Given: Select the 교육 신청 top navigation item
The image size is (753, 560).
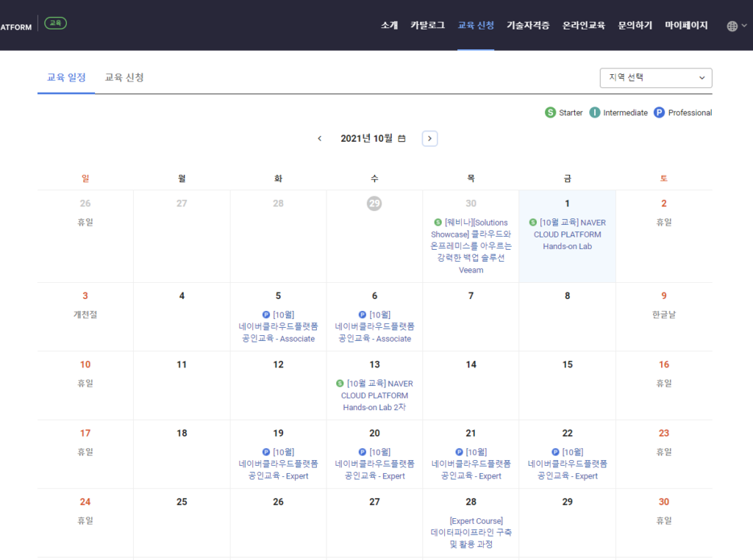Looking at the screenshot, I should click(476, 26).
